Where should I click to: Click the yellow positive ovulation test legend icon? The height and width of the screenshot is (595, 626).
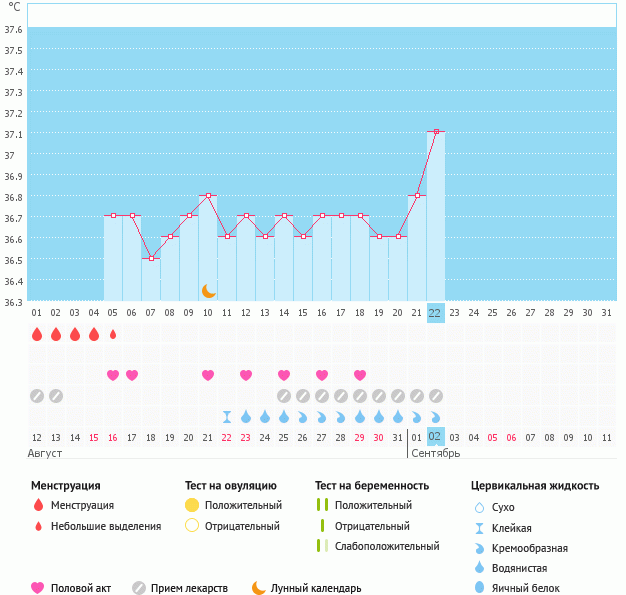(x=192, y=506)
